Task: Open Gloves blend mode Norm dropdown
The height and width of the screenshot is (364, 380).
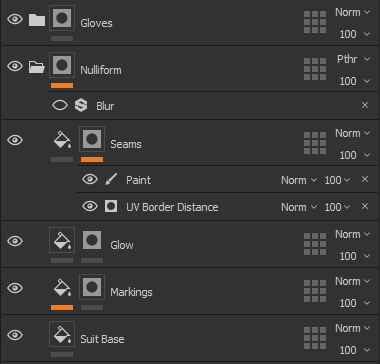Action: pyautogui.click(x=352, y=12)
